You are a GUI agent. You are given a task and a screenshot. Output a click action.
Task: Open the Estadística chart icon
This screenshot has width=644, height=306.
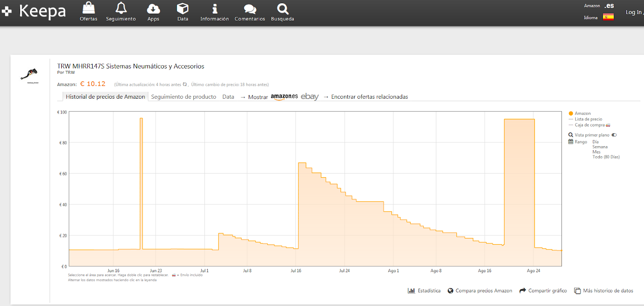tap(411, 291)
